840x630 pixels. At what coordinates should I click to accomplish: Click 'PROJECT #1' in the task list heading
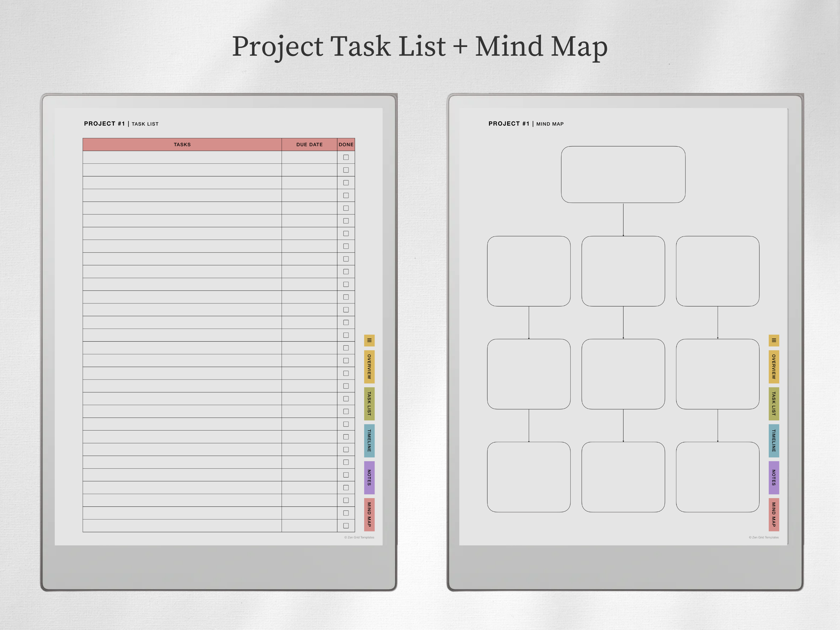tap(104, 124)
